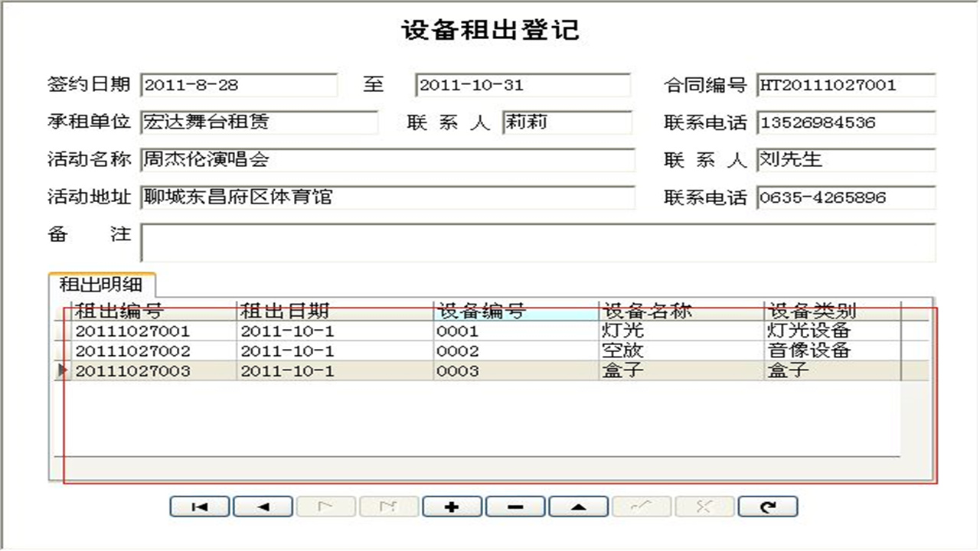Viewport: 980px width, 551px height.
Task: Click the cancel edit cross icon
Action: tap(704, 506)
